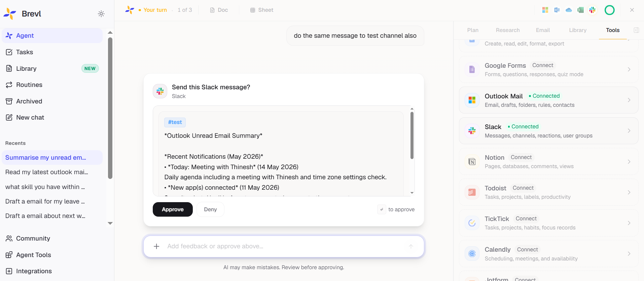Focus the "Add feedback or approve above" field
The width and height of the screenshot is (644, 281).
pos(284,246)
